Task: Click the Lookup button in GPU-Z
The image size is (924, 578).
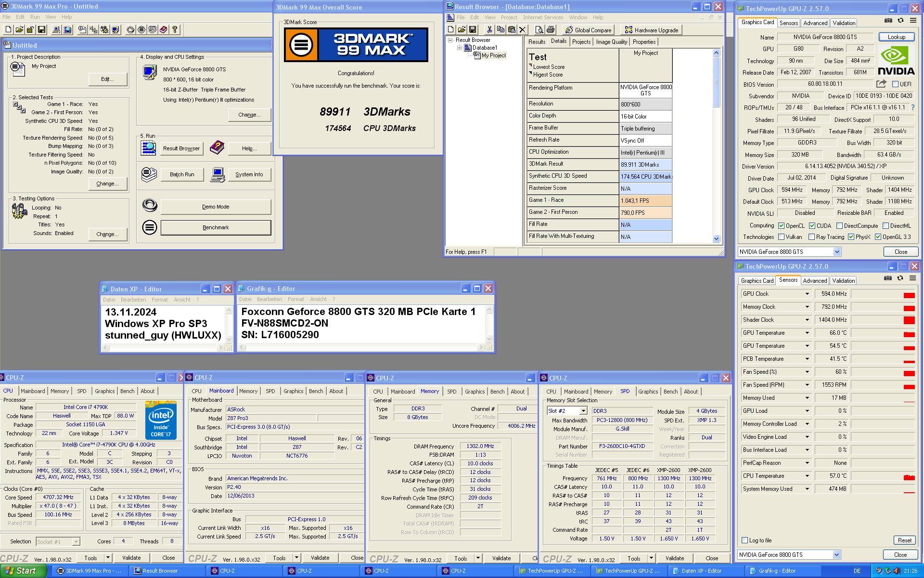Action: point(896,37)
